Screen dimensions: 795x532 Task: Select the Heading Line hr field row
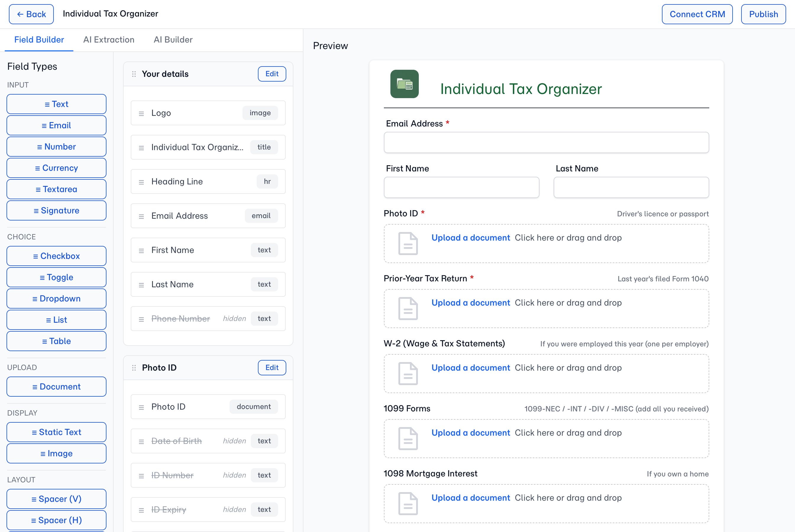click(x=208, y=181)
